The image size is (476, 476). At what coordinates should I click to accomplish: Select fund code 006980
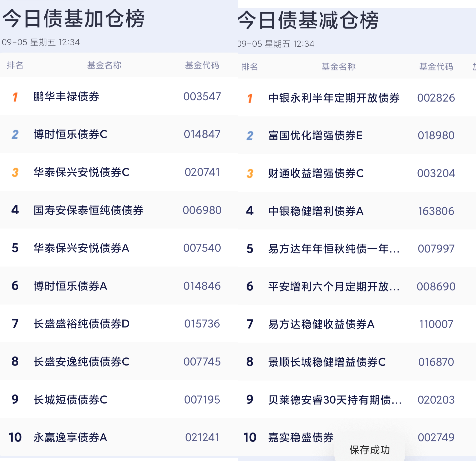(202, 210)
